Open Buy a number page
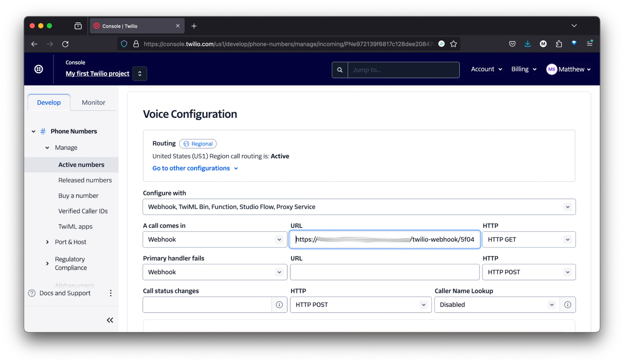The height and width of the screenshot is (364, 624). (x=78, y=196)
